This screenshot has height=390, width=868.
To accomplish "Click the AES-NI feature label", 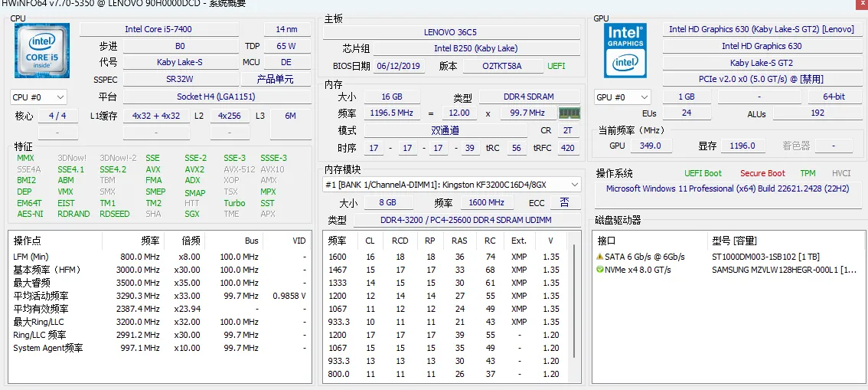I will point(30,214).
